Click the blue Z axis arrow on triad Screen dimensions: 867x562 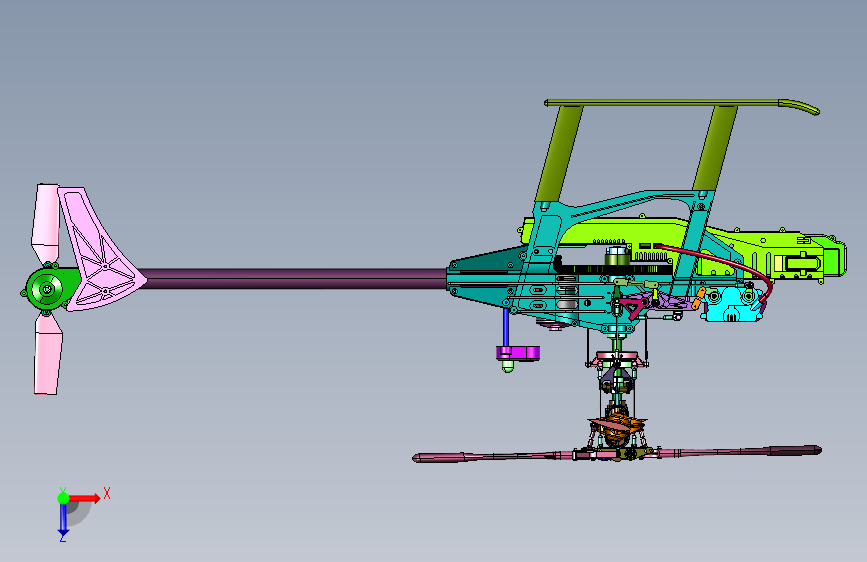tap(63, 520)
